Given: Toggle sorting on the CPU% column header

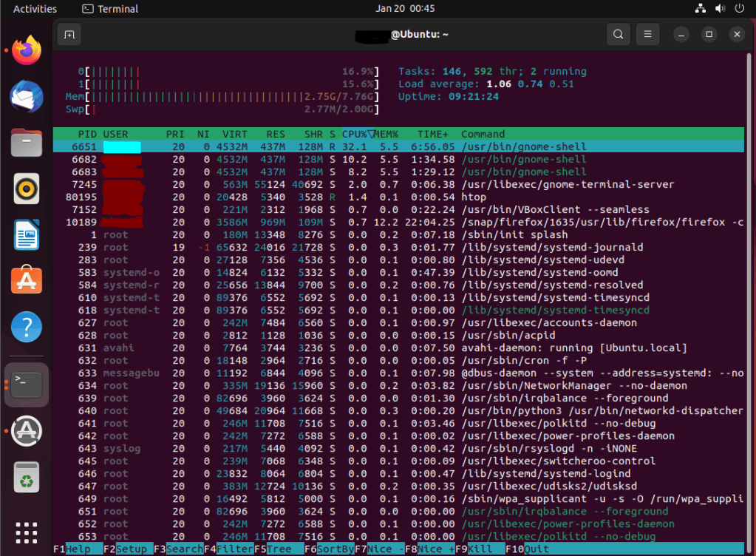Looking at the screenshot, I should tap(355, 134).
